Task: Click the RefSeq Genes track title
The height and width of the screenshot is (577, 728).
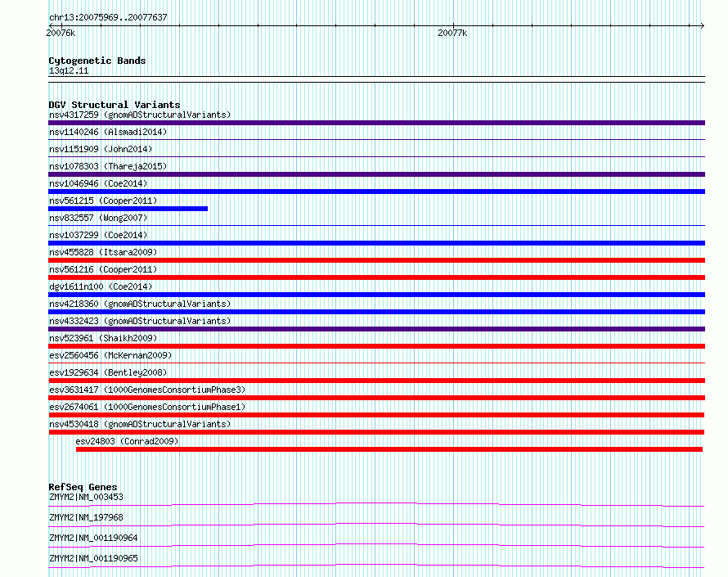Action: click(83, 487)
